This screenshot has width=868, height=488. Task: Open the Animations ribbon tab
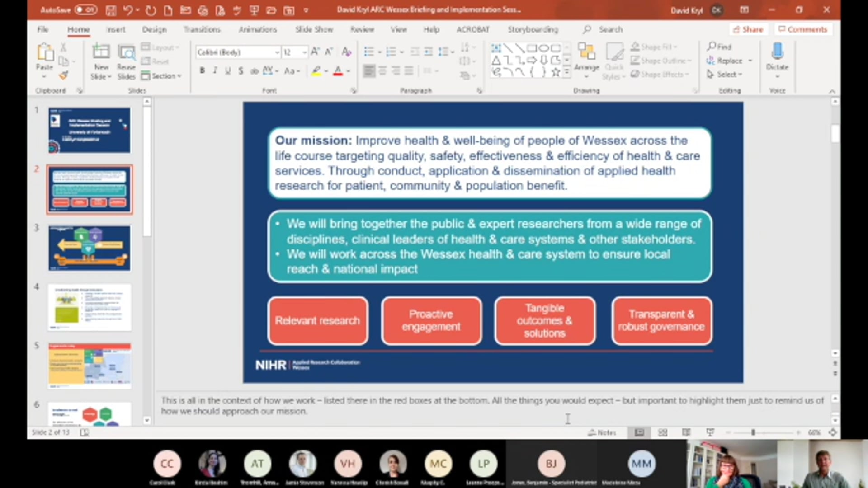[258, 28]
